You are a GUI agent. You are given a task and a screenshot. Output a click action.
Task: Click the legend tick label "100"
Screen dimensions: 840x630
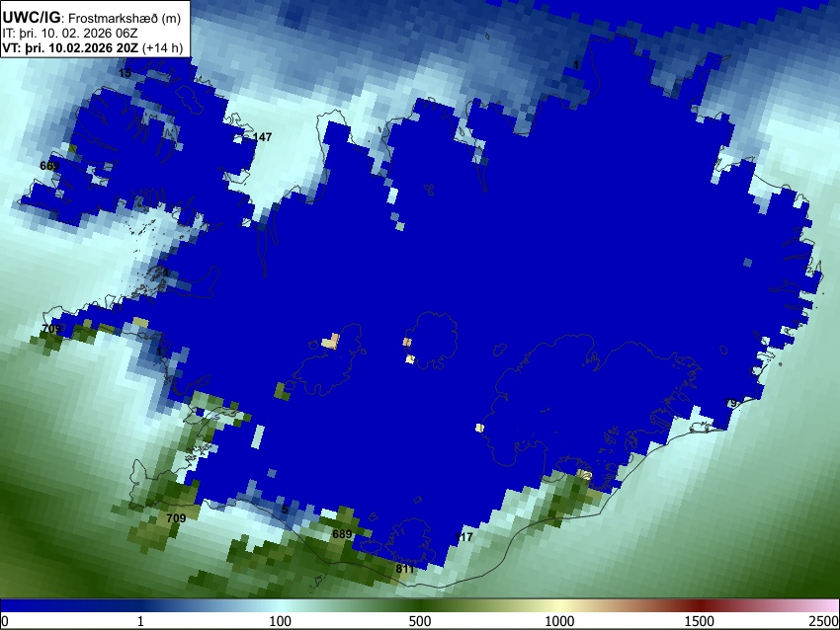tap(280, 621)
